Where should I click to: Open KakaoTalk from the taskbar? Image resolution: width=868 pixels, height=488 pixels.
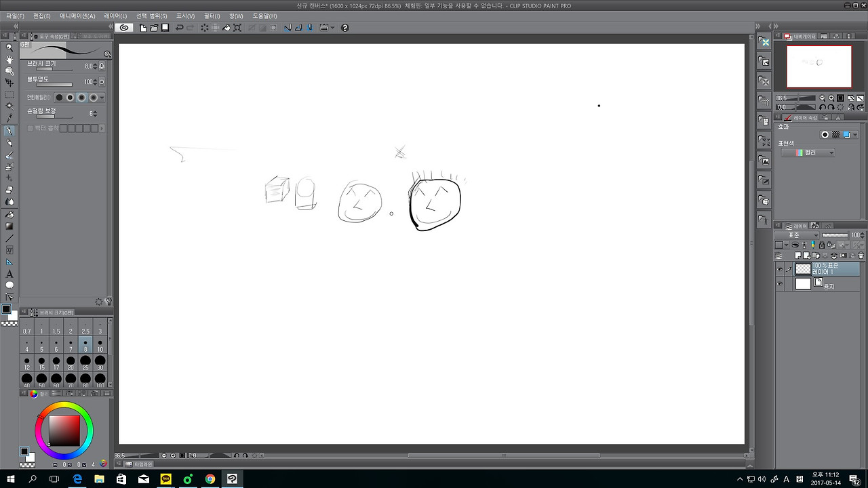pyautogui.click(x=166, y=479)
